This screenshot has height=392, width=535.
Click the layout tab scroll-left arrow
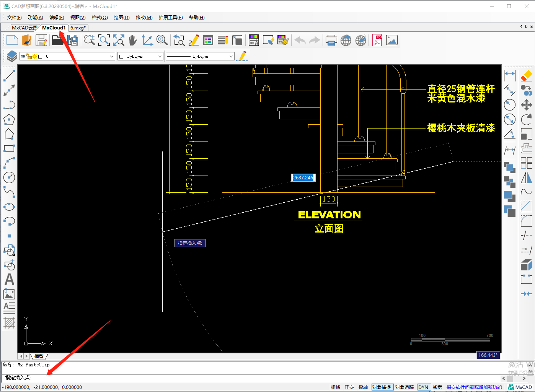pyautogui.click(x=21, y=356)
